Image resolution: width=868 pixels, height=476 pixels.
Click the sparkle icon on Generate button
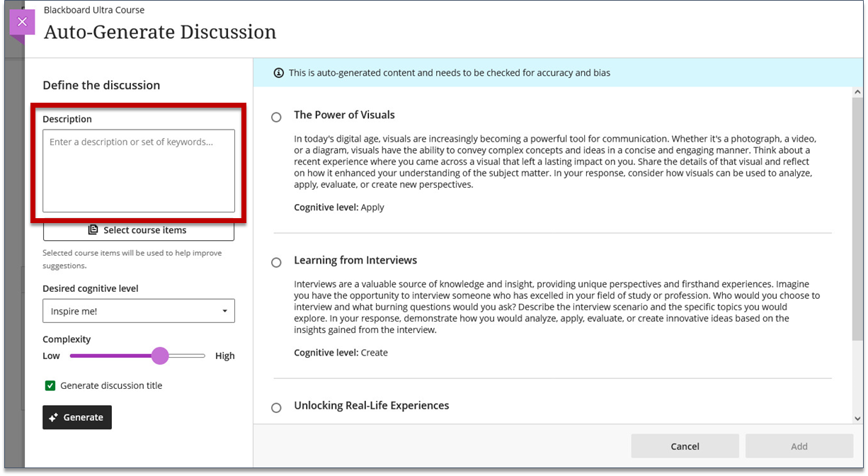(x=54, y=417)
